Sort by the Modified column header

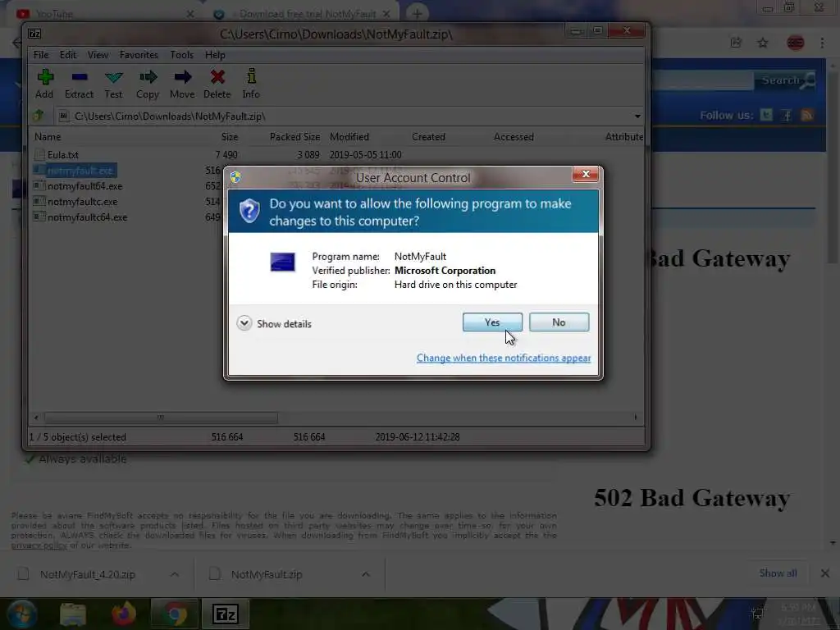[x=349, y=137]
